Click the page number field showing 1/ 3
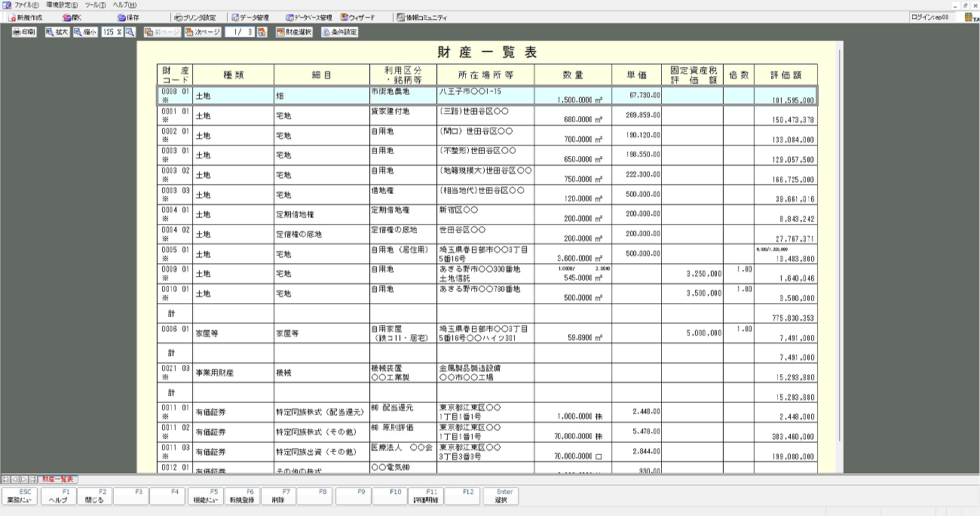The width and height of the screenshot is (980, 516). coord(240,32)
